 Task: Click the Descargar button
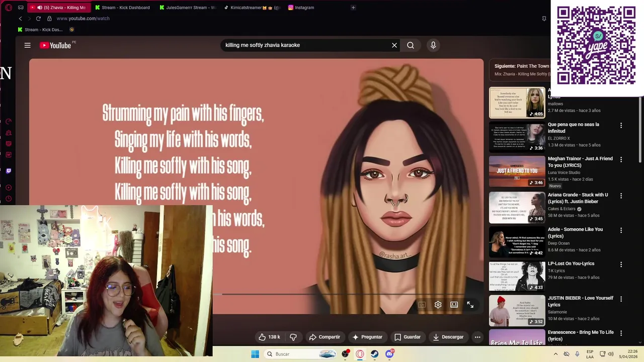[448, 337]
